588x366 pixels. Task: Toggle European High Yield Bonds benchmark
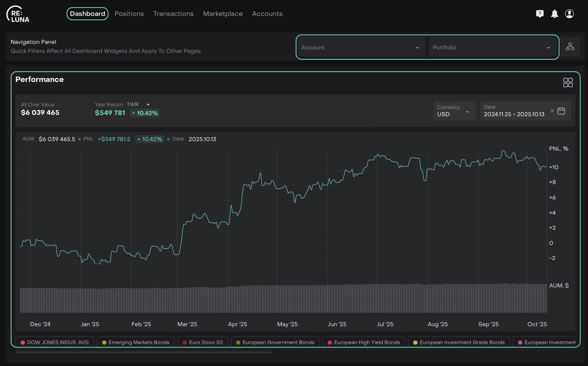click(x=364, y=342)
